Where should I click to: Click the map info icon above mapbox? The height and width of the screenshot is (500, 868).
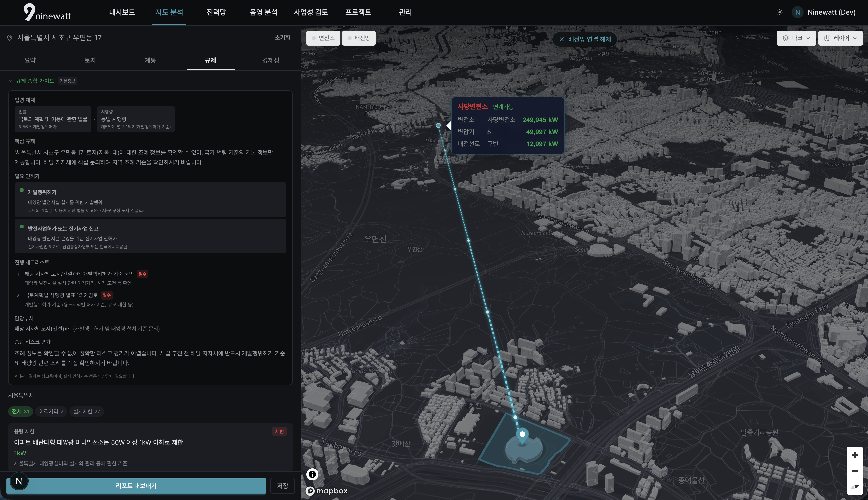point(312,474)
